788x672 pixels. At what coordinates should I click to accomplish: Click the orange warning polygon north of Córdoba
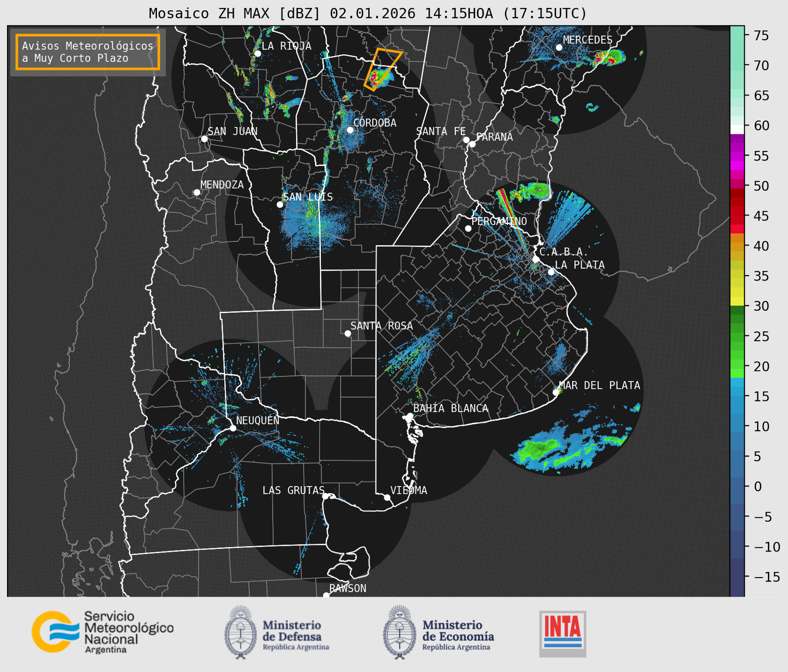tap(382, 69)
